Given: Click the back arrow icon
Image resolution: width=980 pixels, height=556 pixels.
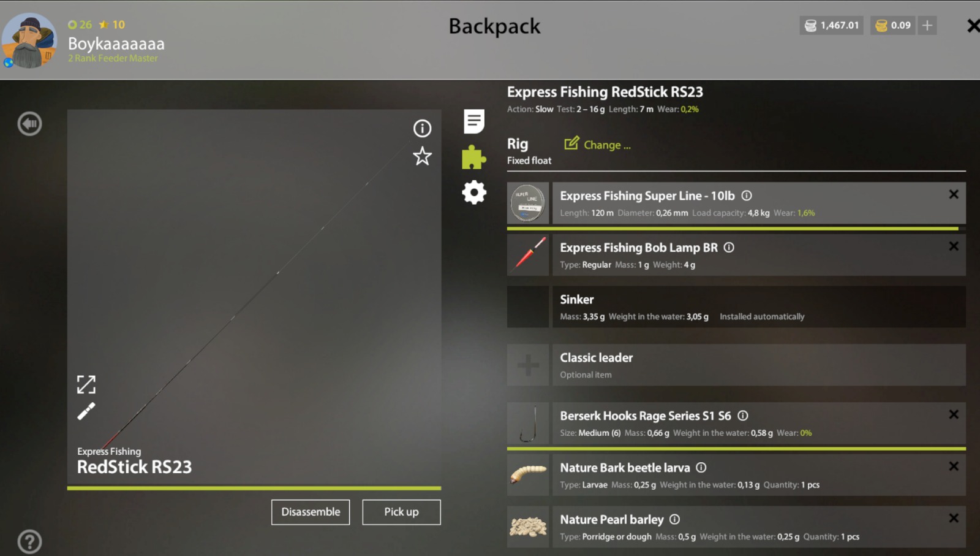Looking at the screenshot, I should (x=29, y=124).
